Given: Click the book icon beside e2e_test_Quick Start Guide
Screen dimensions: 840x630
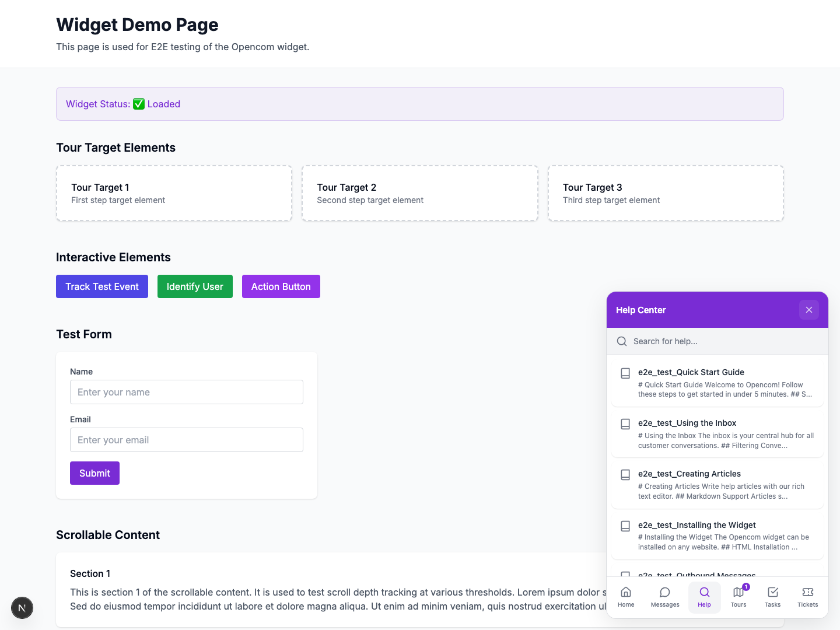Looking at the screenshot, I should click(625, 373).
